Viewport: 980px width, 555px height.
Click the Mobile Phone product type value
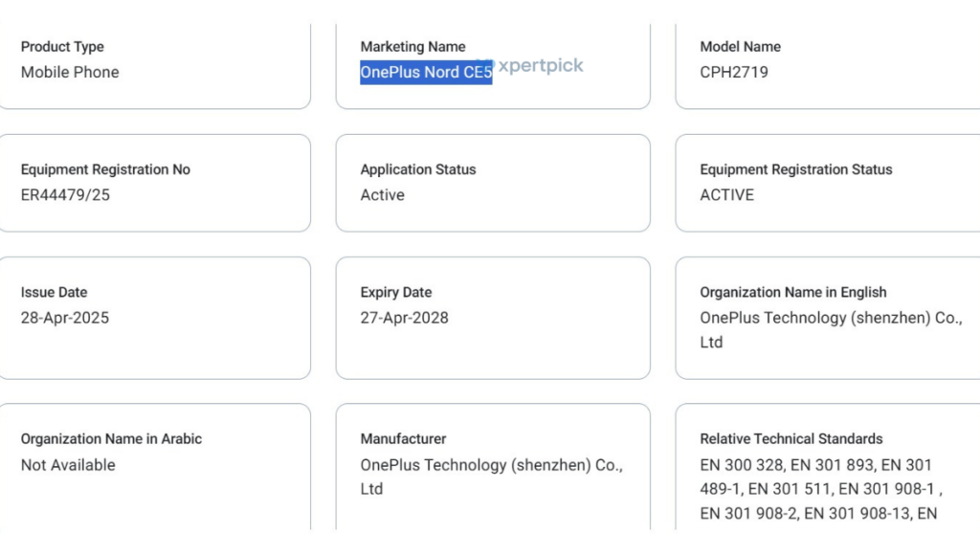pyautogui.click(x=70, y=73)
